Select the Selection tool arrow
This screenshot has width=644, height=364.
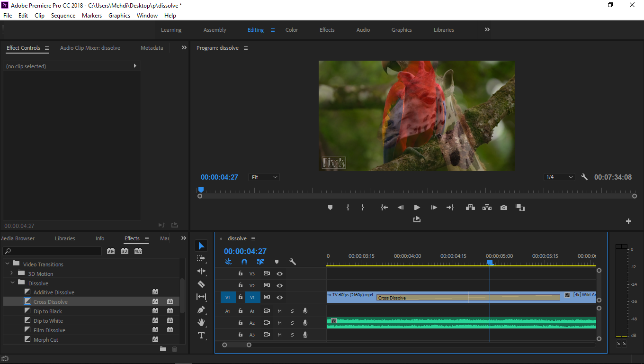201,246
